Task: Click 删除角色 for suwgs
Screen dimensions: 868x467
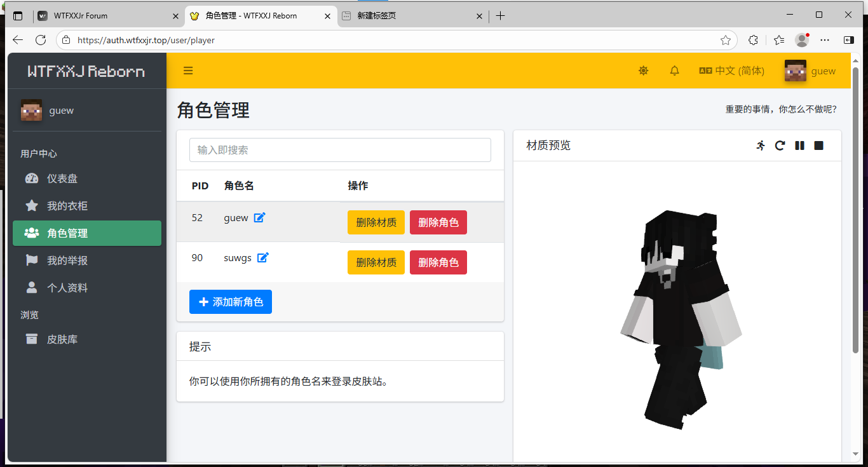Action: pyautogui.click(x=438, y=262)
